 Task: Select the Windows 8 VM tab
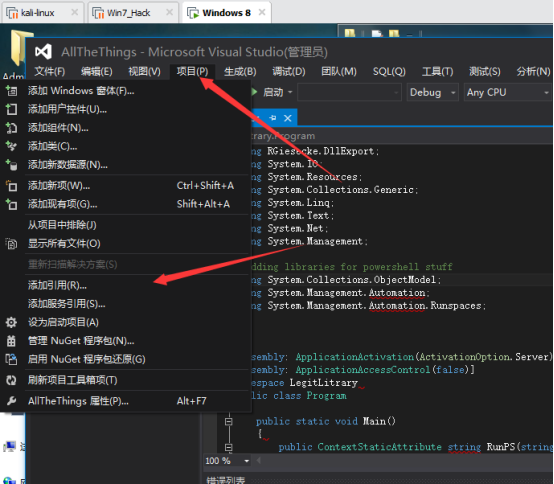[226, 13]
